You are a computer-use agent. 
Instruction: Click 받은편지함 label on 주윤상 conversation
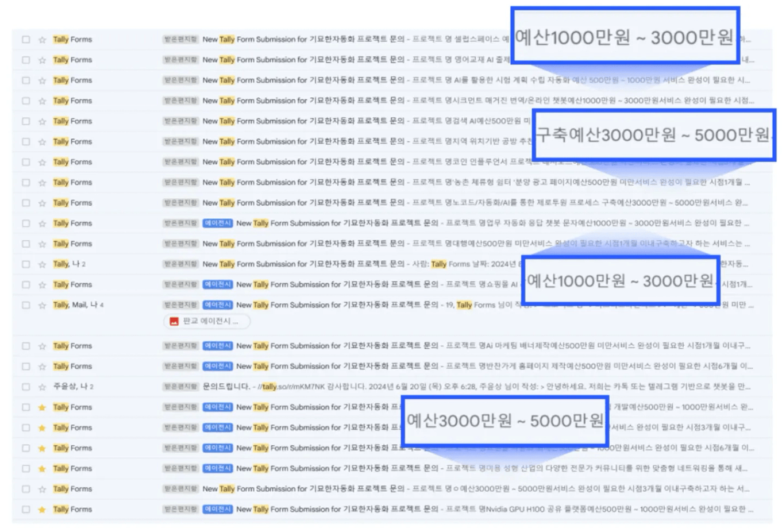coord(180,386)
